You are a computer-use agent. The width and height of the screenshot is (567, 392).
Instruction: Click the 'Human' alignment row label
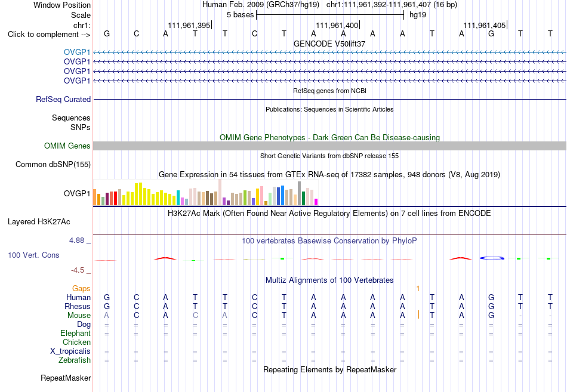tap(78, 297)
